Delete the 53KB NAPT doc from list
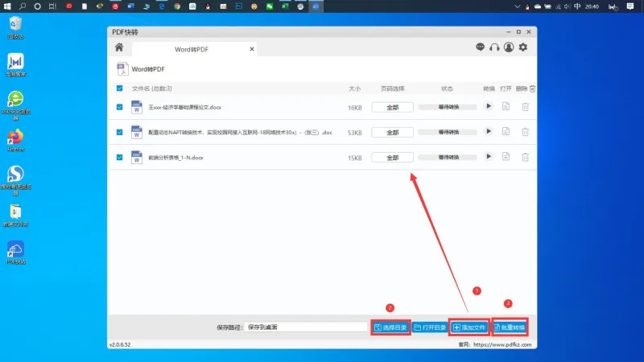Image resolution: width=644 pixels, height=362 pixels. pyautogui.click(x=526, y=132)
